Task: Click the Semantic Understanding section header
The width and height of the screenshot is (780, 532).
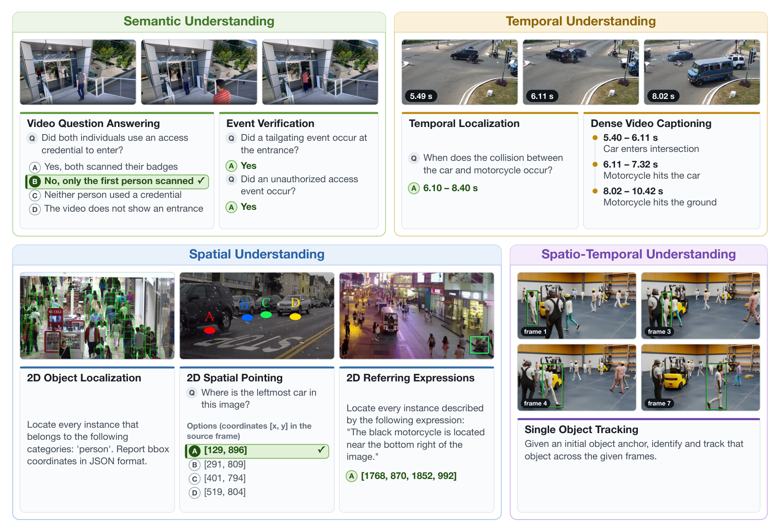Action: (199, 22)
